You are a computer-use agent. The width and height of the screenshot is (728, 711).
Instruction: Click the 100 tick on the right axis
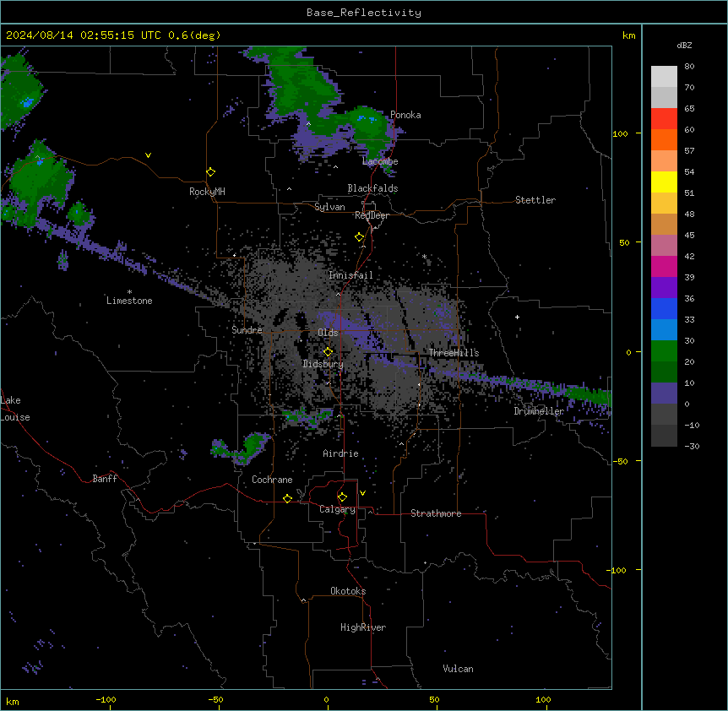pos(620,133)
